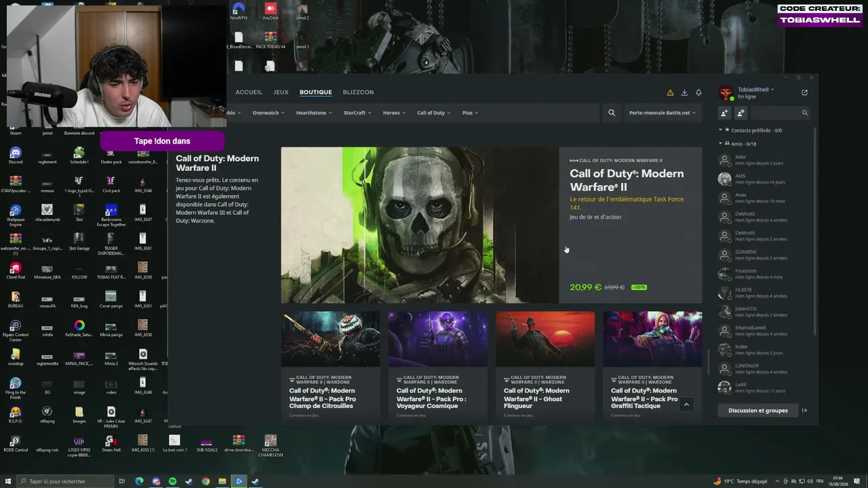
Task: Switch to the JEUX tab
Action: pyautogui.click(x=281, y=92)
